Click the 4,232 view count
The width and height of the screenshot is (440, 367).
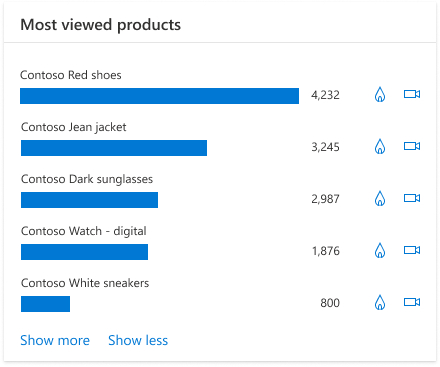tap(325, 95)
